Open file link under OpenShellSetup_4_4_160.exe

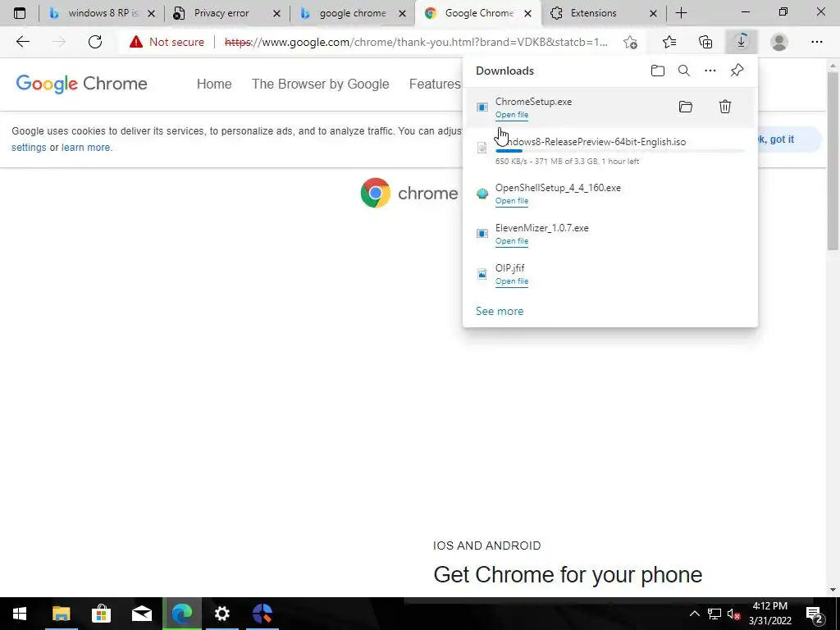coord(512,201)
